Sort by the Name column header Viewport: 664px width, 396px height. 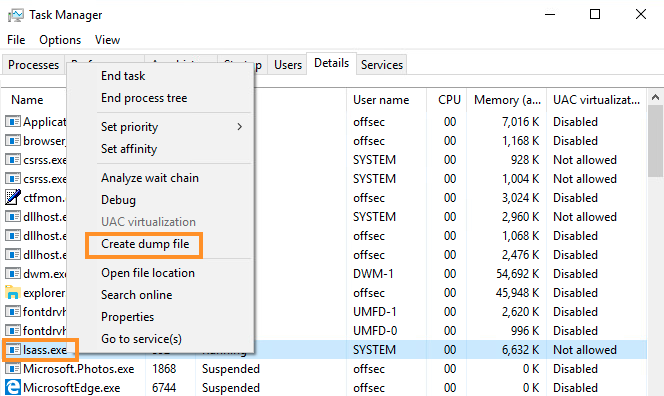27,100
